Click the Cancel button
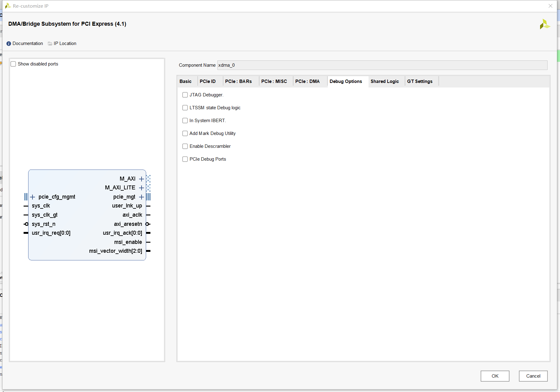Screen dimensions: 560x392 [x=533, y=376]
